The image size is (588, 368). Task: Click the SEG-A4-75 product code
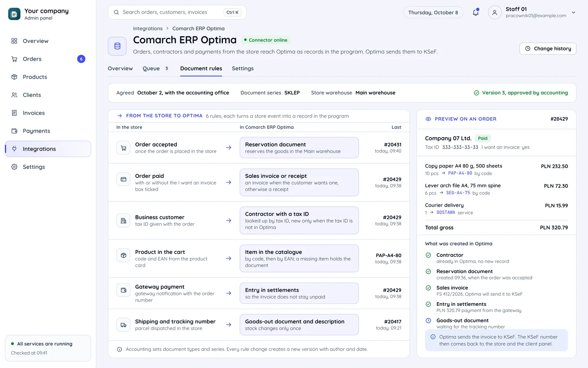click(x=458, y=193)
